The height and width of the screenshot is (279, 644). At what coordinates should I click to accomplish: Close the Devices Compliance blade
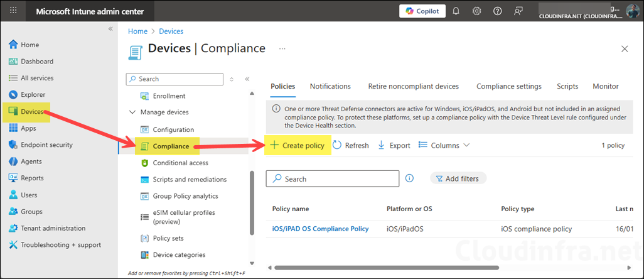(625, 49)
